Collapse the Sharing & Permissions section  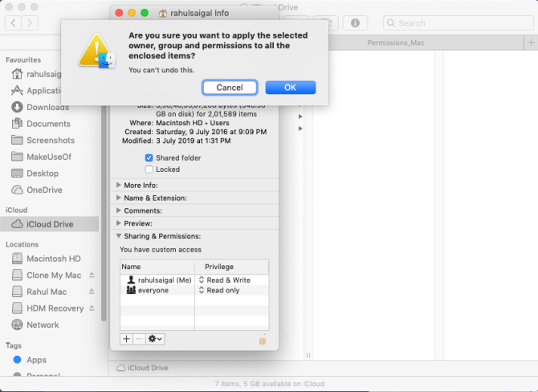[119, 236]
